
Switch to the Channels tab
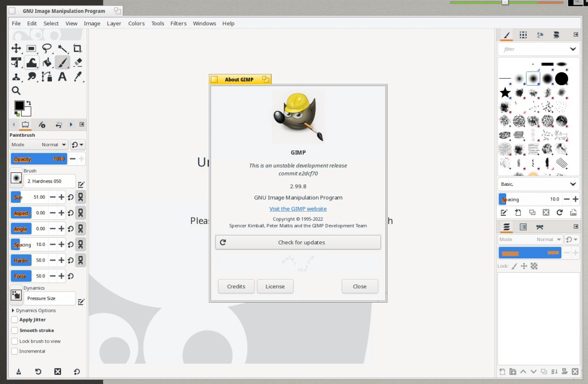(x=523, y=227)
